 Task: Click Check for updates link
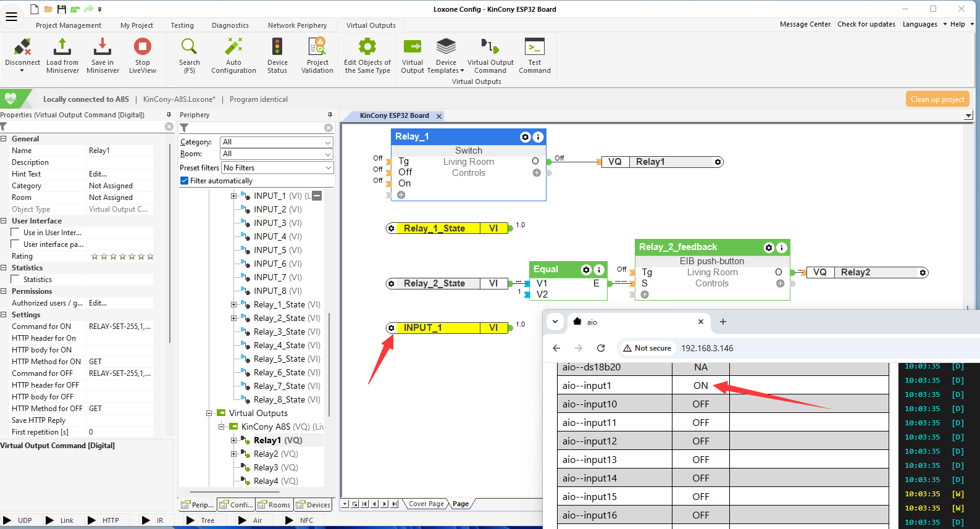coord(866,25)
